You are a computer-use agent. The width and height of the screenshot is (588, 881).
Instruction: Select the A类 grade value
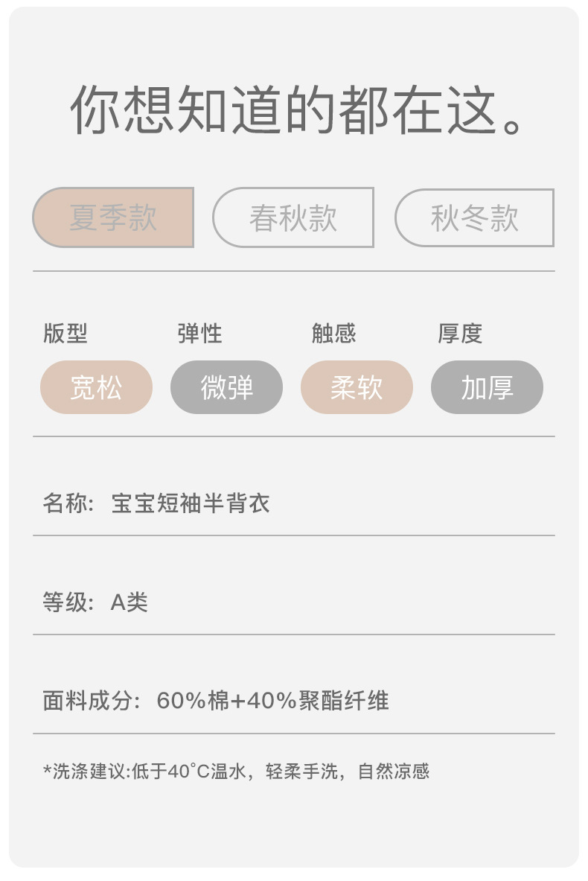130,602
